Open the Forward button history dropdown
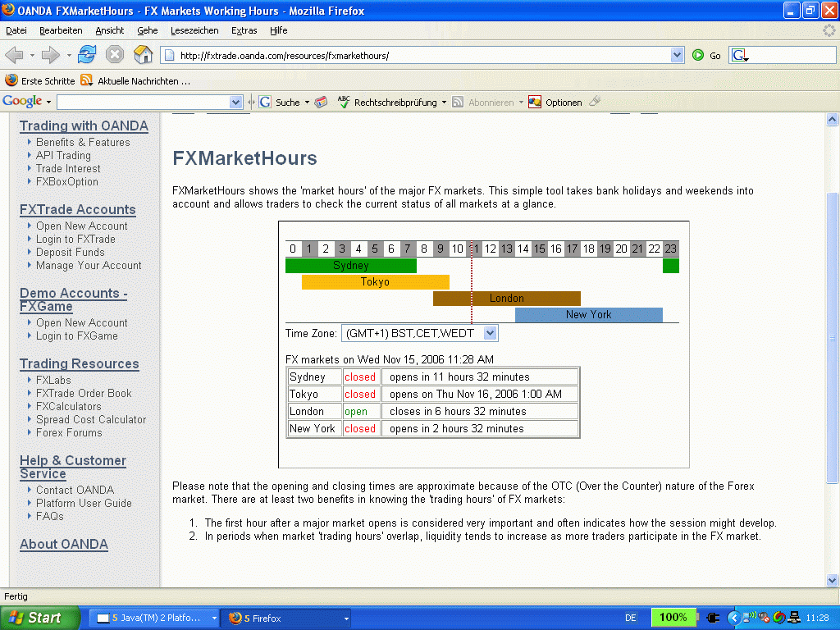 click(x=69, y=55)
